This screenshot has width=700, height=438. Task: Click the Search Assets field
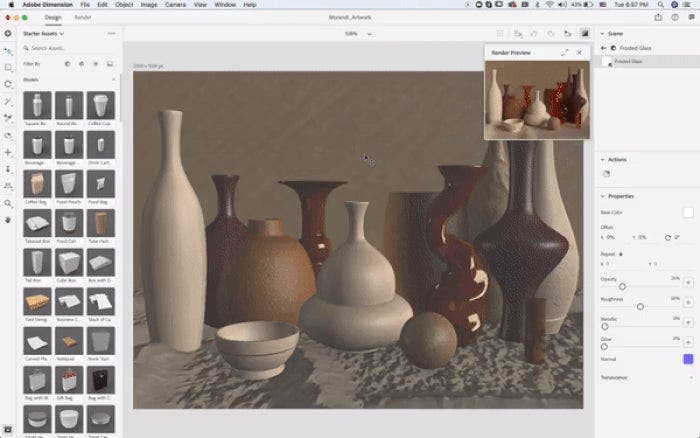pyautogui.click(x=69, y=48)
